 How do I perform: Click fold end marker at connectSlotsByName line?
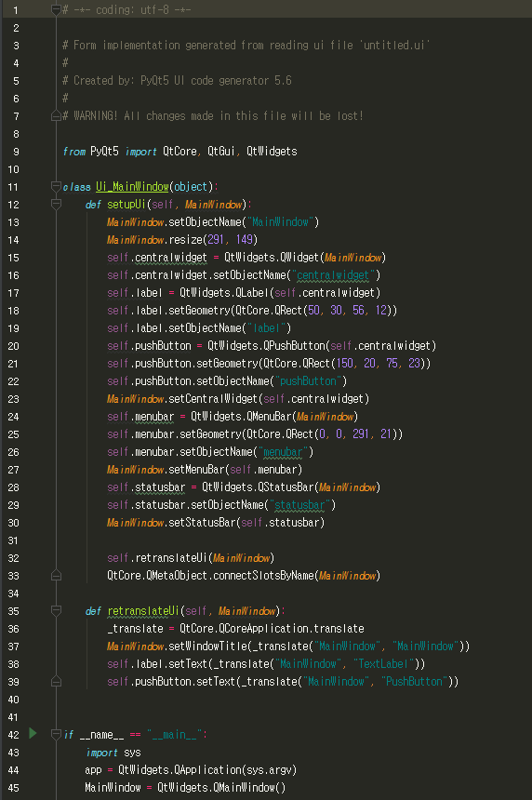56,576
